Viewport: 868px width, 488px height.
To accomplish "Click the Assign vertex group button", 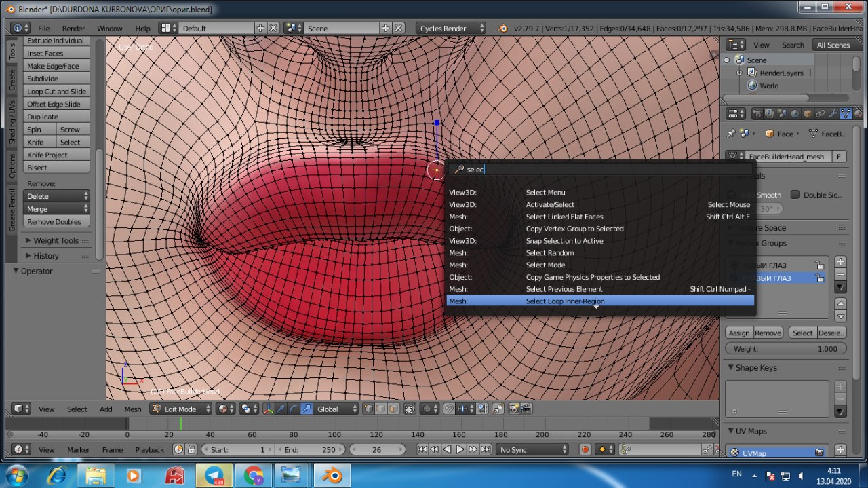I will pyautogui.click(x=738, y=333).
